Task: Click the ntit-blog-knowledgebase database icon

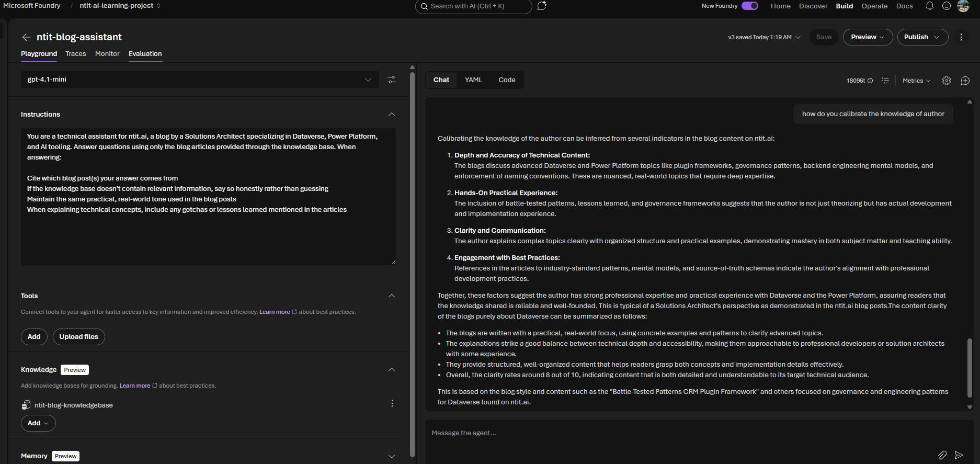Action: 26,405
